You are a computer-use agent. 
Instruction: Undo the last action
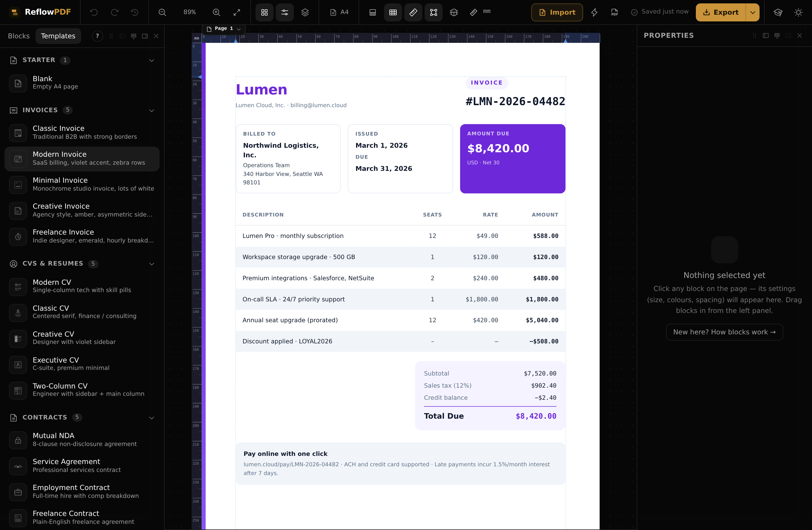tap(94, 12)
